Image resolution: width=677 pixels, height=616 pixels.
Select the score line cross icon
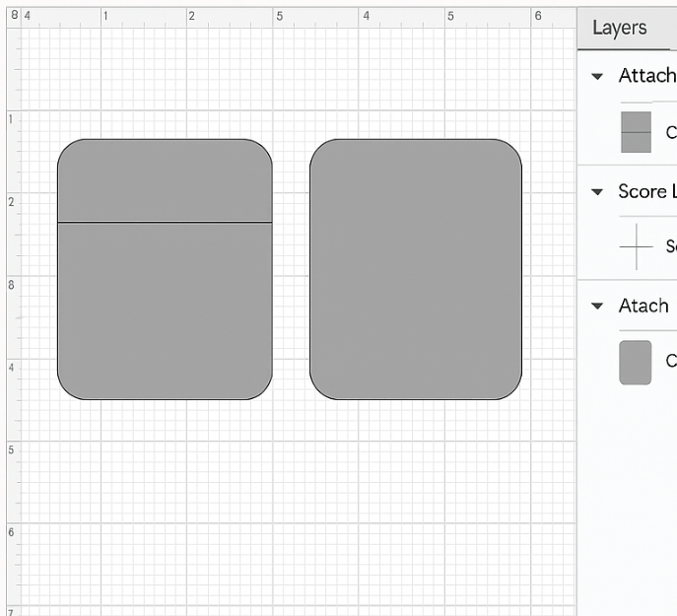click(x=636, y=246)
